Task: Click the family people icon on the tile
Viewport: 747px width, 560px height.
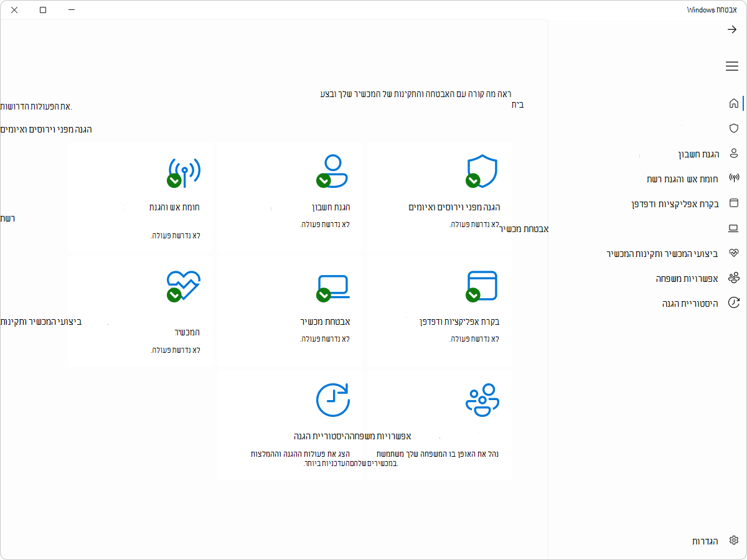Action: [x=482, y=399]
